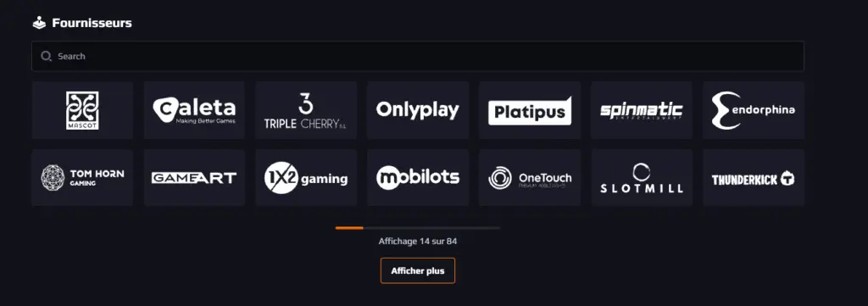
Task: Focus the providers Search field
Action: pos(418,56)
